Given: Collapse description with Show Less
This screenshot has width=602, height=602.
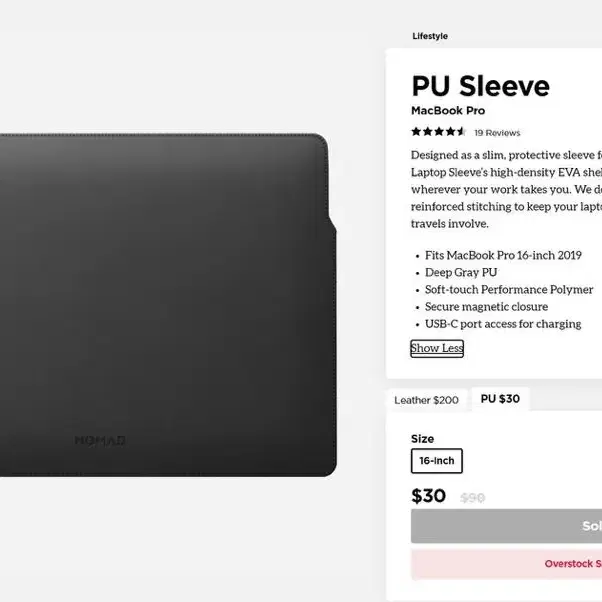Looking at the screenshot, I should [x=437, y=348].
